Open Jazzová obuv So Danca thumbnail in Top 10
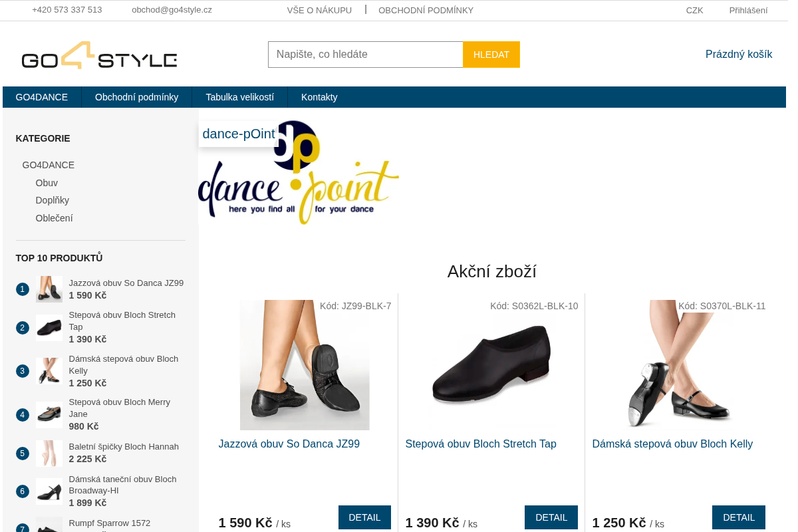The width and height of the screenshot is (798, 532). pos(49,289)
